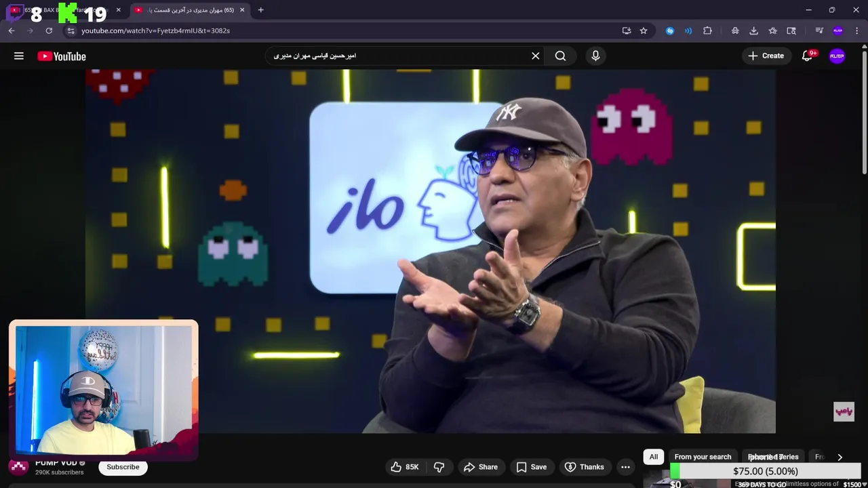The image size is (868, 488).
Task: Open browser Downloads
Action: tap(753, 30)
